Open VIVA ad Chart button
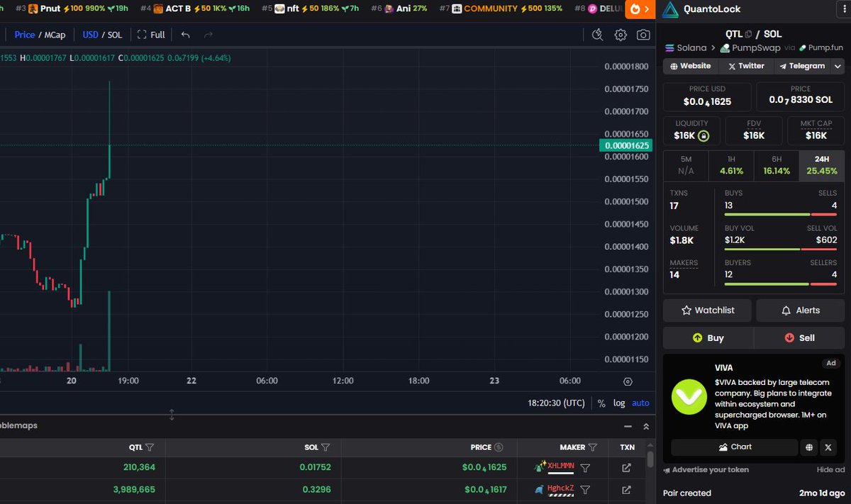The image size is (851, 504). pyautogui.click(x=734, y=447)
